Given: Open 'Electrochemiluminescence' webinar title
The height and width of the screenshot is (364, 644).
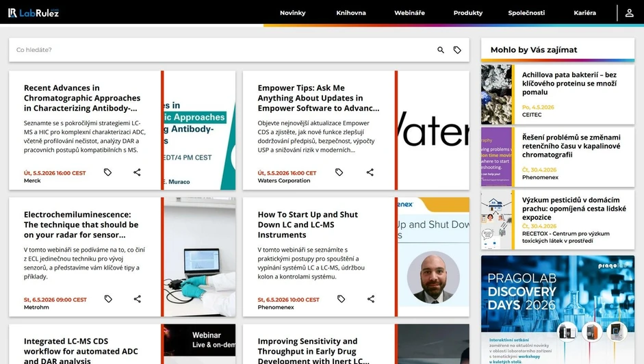Looking at the screenshot, I should (81, 224).
